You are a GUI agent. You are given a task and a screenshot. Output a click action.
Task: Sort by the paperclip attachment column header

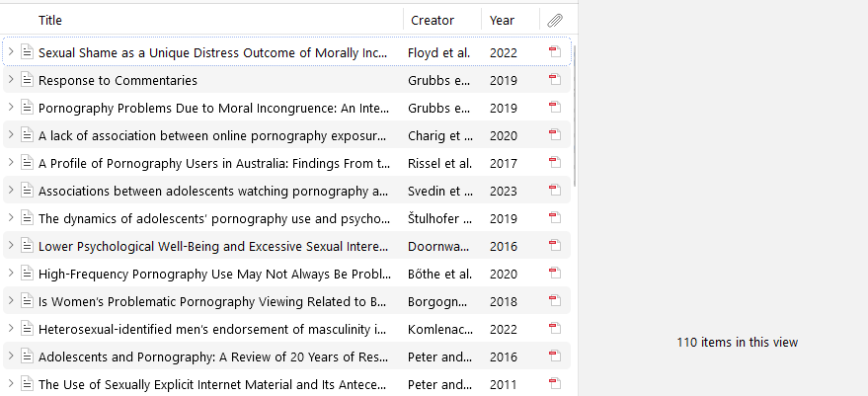tap(555, 21)
